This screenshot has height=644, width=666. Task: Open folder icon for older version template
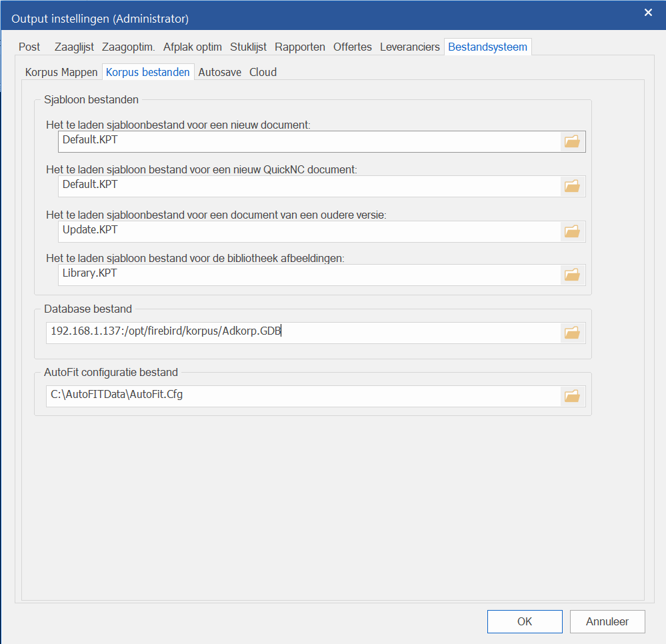pos(572,231)
